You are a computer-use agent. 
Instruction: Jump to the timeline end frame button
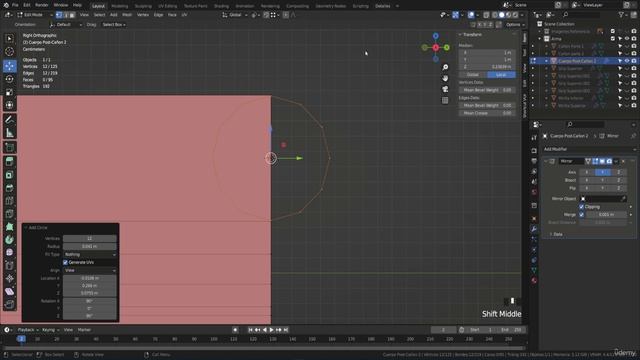(286, 330)
